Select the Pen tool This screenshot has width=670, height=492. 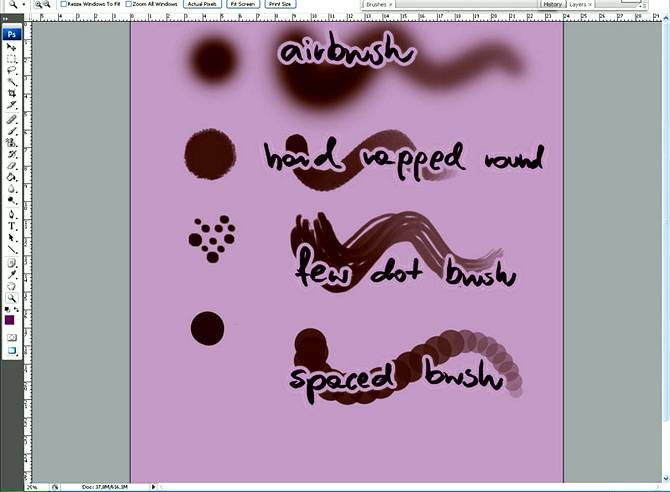(12, 214)
